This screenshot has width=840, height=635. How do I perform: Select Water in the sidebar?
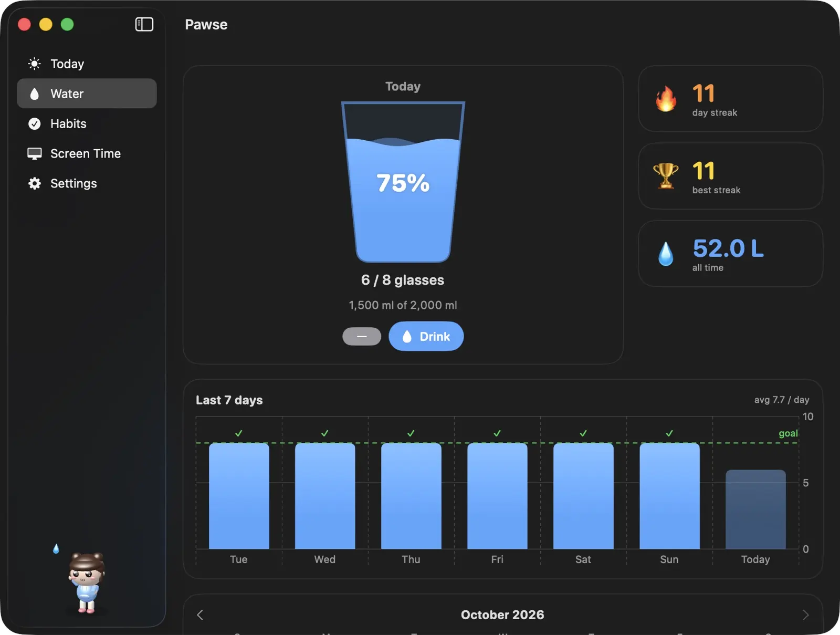87,93
